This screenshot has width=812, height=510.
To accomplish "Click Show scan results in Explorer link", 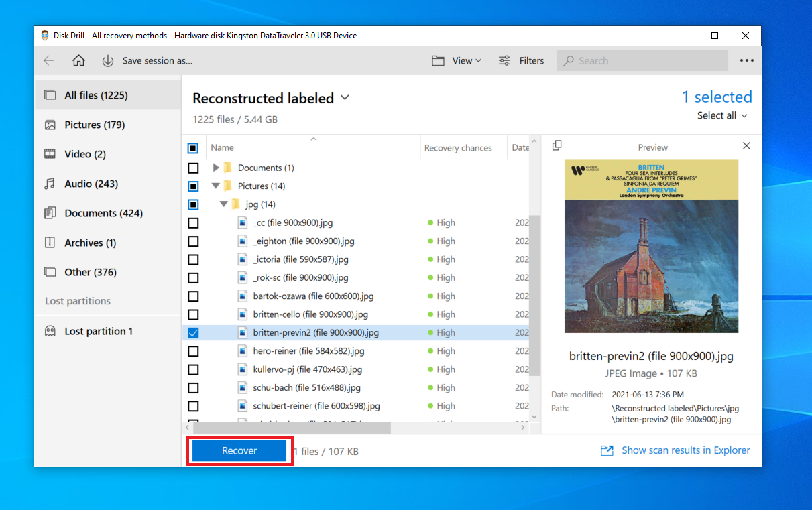I will 686,450.
